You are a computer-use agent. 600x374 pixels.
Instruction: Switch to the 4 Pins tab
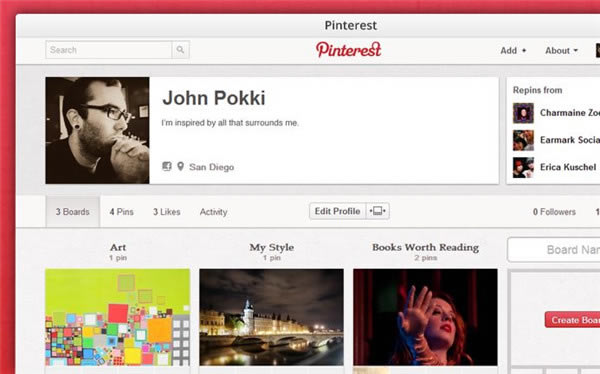click(x=121, y=212)
